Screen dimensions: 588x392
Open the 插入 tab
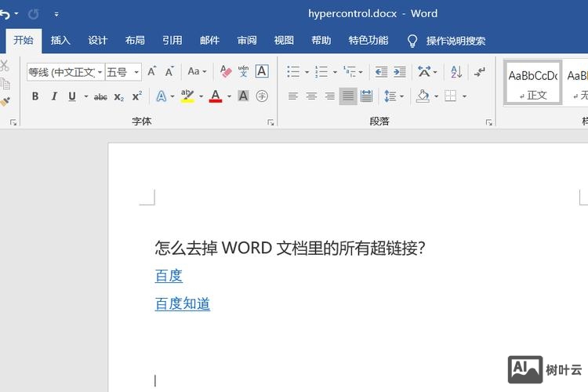point(60,40)
